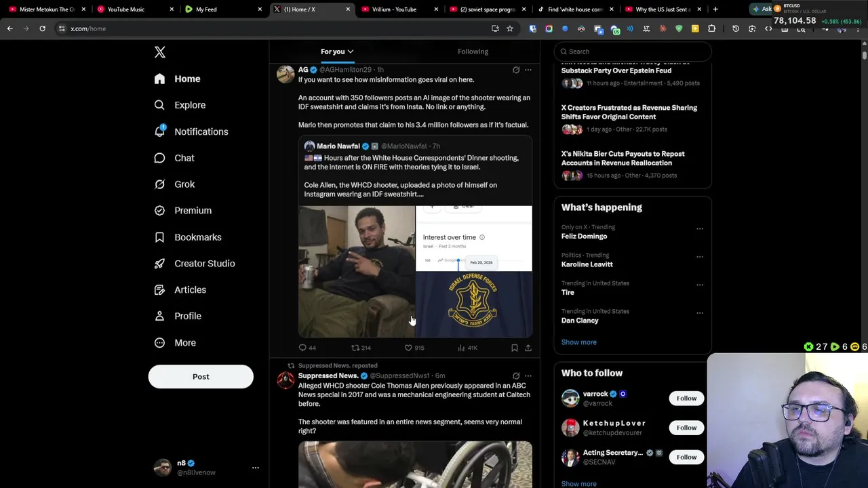The width and height of the screenshot is (868, 488).
Task: Open AG's profile avatar
Action: point(285,74)
